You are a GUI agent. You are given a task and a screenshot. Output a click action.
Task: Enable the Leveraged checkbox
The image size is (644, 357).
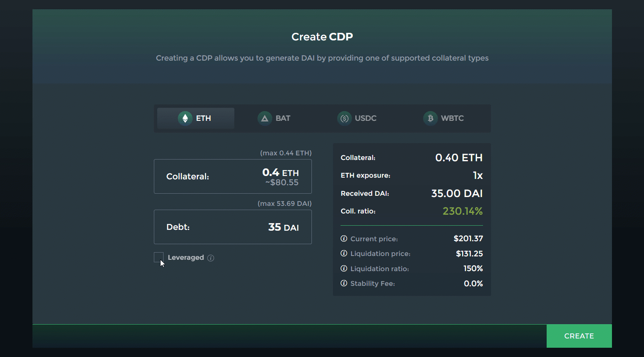pos(158,257)
